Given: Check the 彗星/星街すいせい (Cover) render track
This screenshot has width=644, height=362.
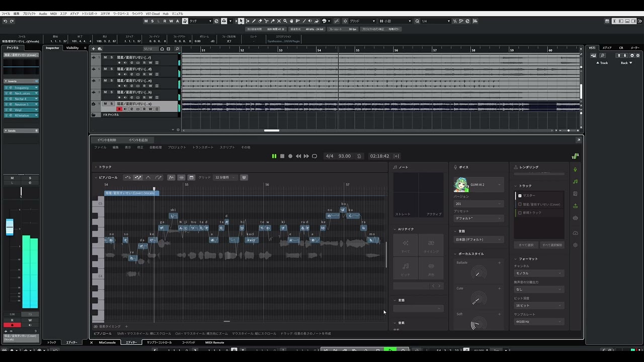Looking at the screenshot, I should tap(520, 204).
